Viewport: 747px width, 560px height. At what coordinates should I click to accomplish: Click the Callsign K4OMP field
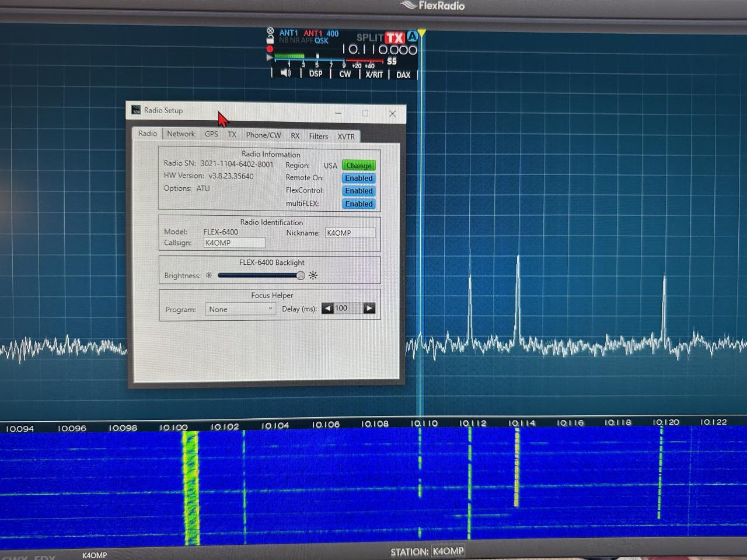coord(235,243)
